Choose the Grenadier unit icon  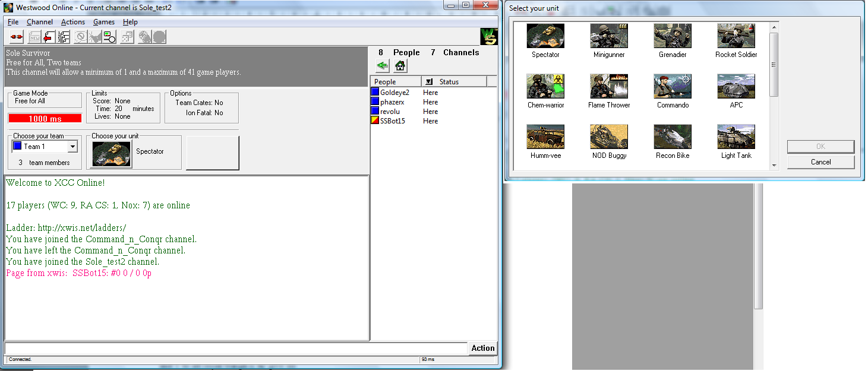(673, 36)
